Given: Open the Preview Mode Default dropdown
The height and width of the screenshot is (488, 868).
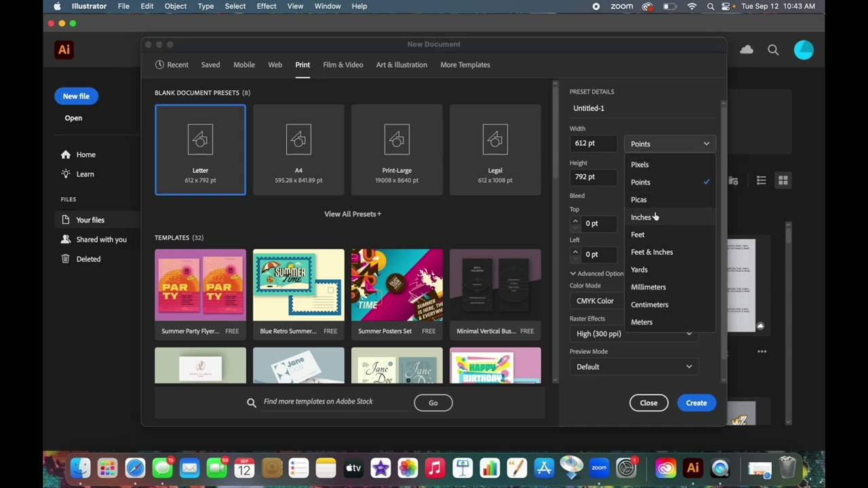Looking at the screenshot, I should 634,367.
